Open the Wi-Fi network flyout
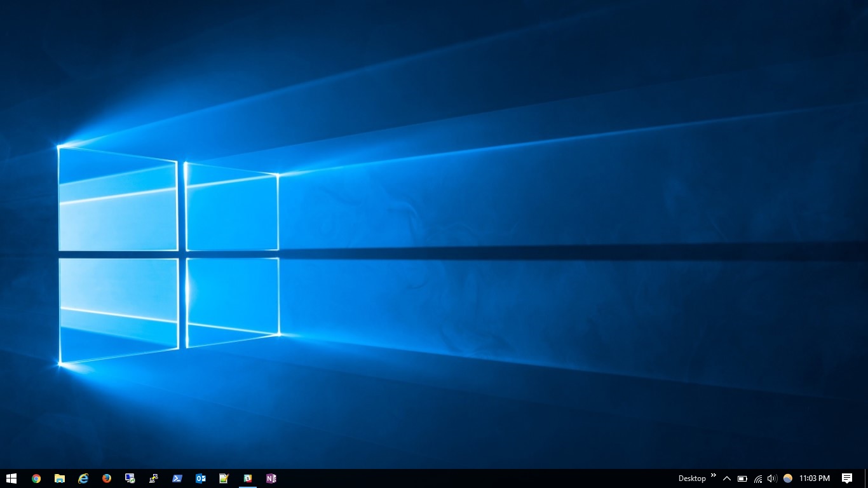 pyautogui.click(x=757, y=478)
